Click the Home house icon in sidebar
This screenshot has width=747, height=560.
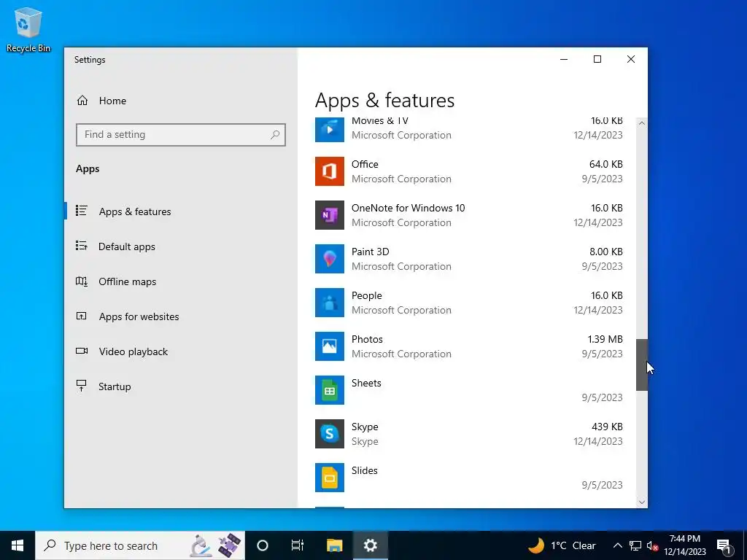(x=82, y=101)
